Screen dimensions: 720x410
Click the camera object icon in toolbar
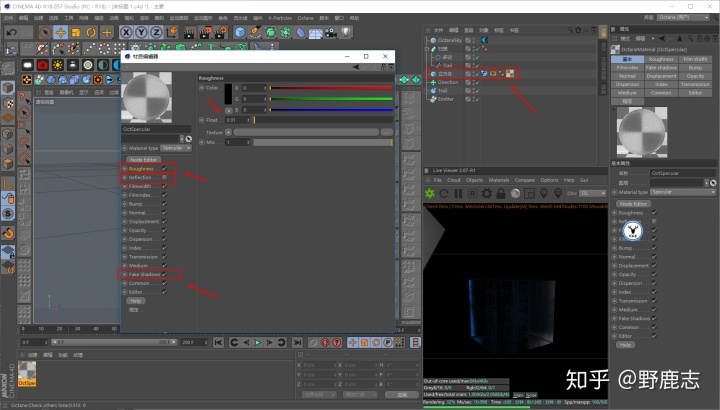(331, 32)
